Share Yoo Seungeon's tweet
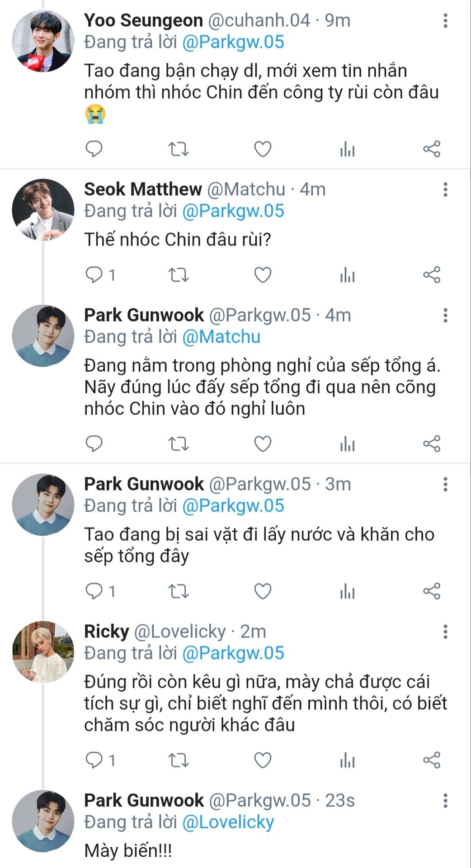Screen dimensions: 471x868 [x=432, y=149]
